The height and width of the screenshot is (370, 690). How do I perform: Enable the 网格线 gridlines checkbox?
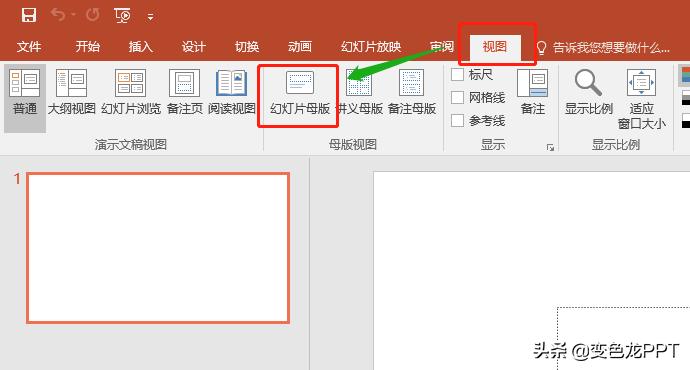[458, 97]
